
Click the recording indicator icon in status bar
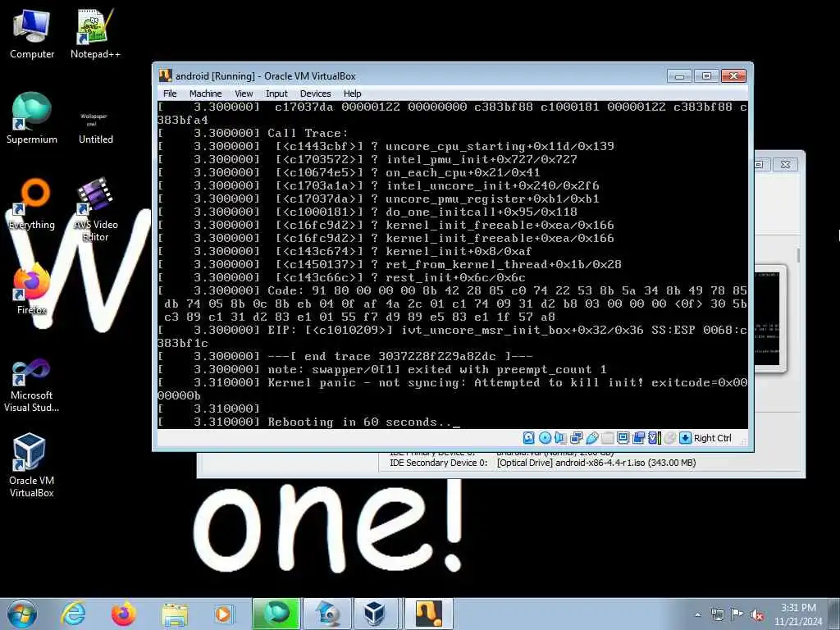(638, 438)
